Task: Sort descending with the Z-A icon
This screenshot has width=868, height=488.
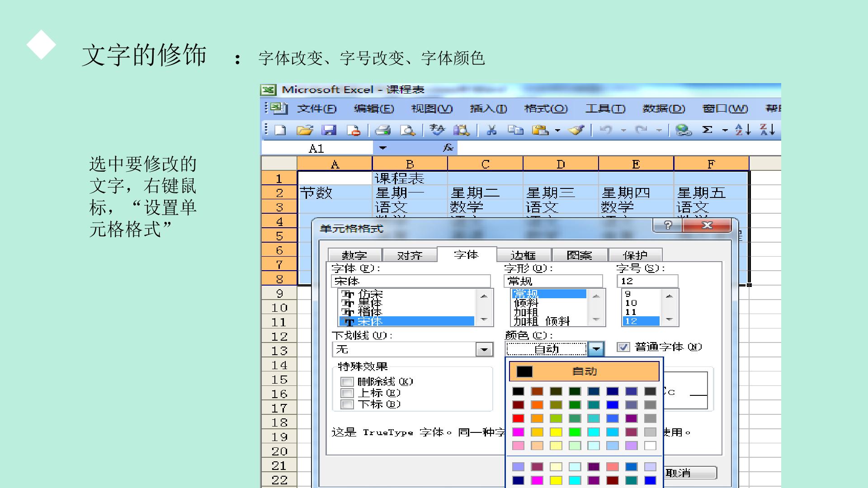Action: [x=767, y=130]
